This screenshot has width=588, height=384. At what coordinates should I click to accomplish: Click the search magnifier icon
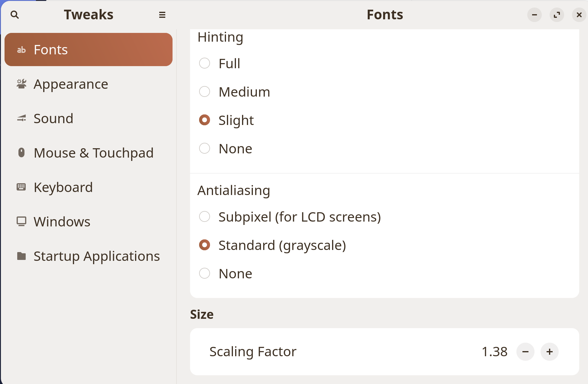[x=15, y=14]
